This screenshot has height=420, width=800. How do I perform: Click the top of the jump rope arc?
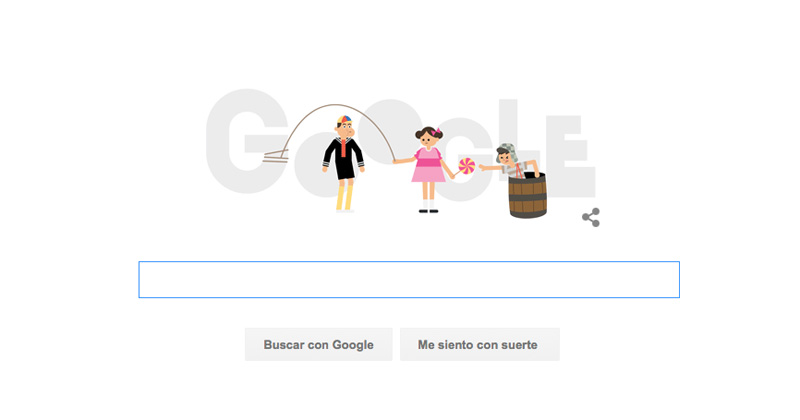(x=335, y=106)
